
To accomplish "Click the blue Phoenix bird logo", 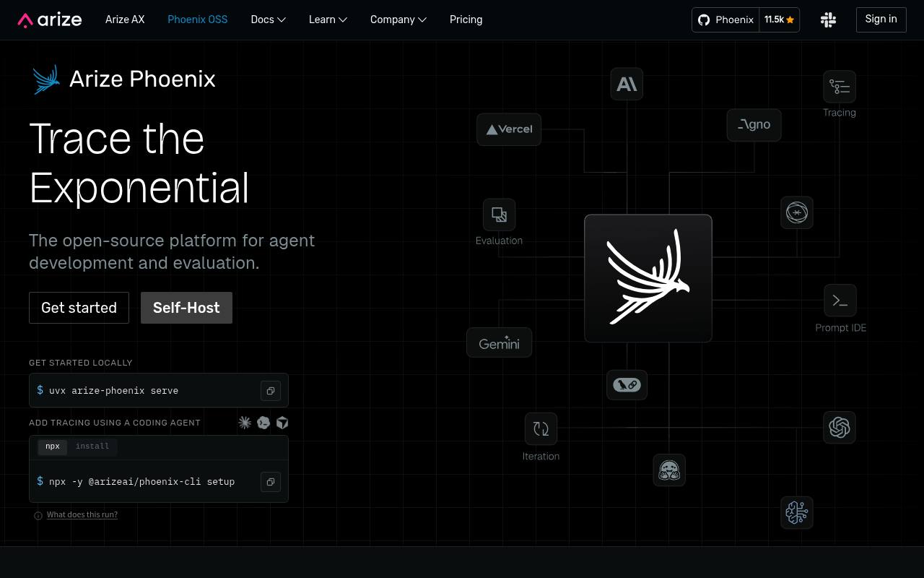I will click(x=46, y=79).
